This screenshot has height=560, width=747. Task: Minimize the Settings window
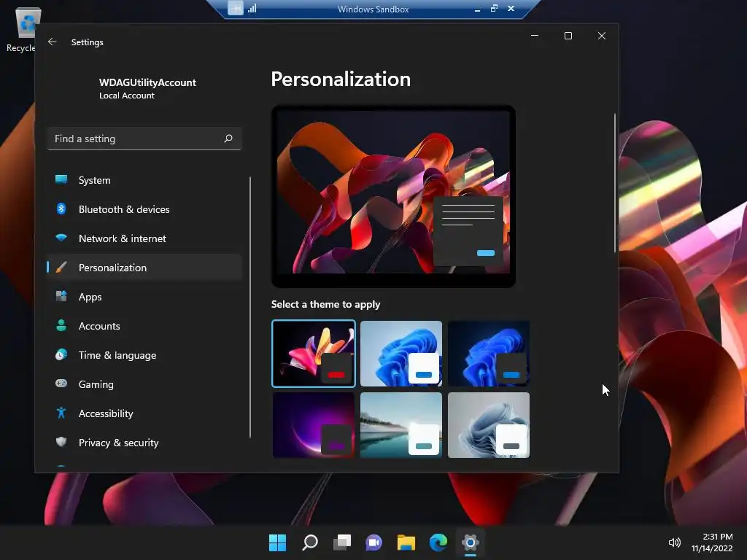pyautogui.click(x=535, y=36)
